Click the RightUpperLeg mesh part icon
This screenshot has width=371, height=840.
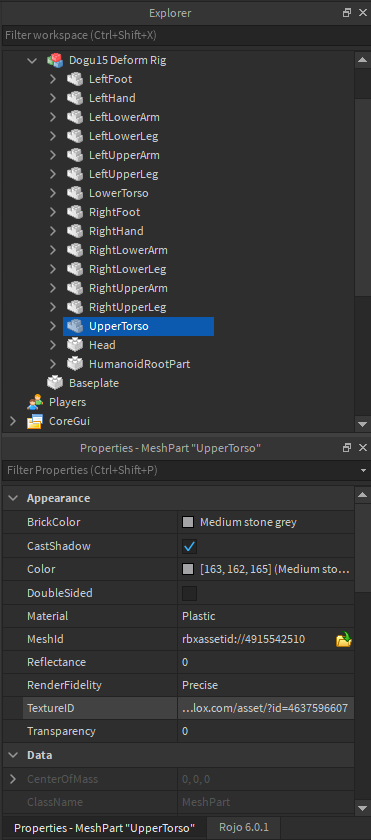75,307
